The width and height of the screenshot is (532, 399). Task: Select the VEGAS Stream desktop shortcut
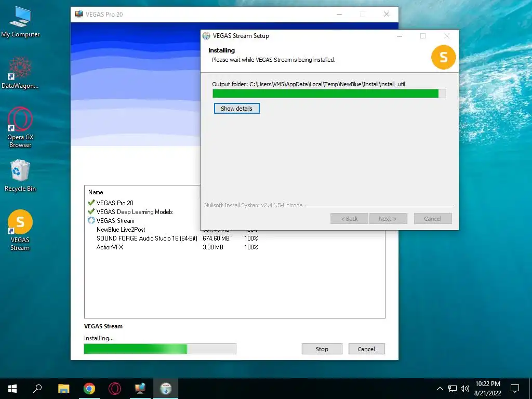(x=20, y=231)
